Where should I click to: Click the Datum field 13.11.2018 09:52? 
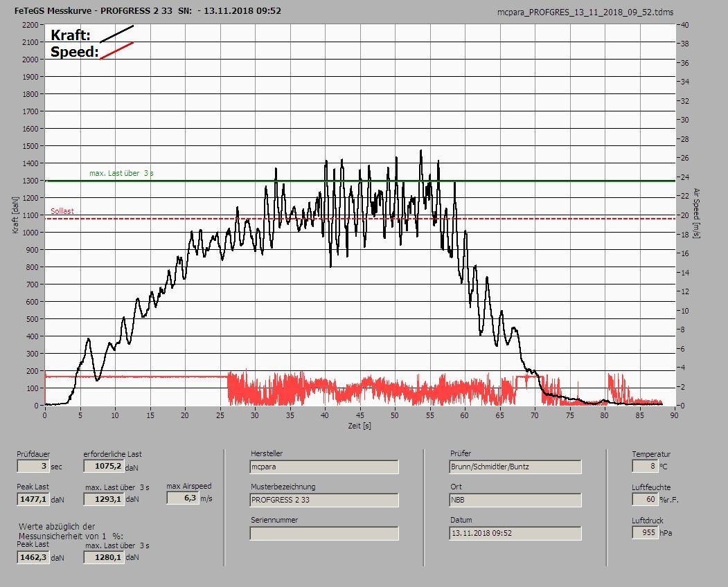(515, 533)
